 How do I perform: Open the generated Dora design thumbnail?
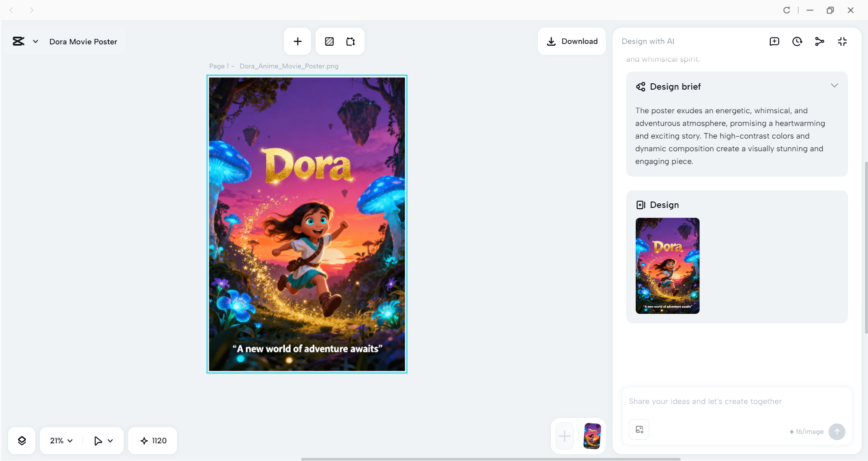pos(667,266)
